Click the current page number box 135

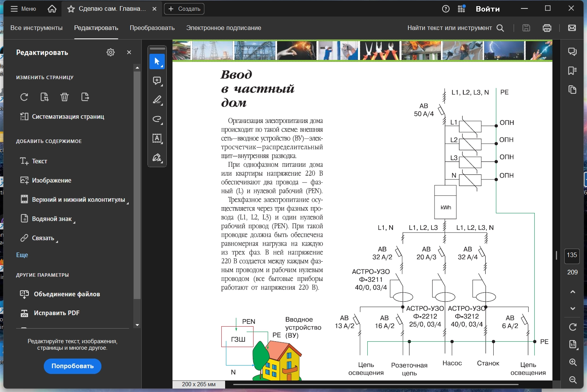(572, 256)
